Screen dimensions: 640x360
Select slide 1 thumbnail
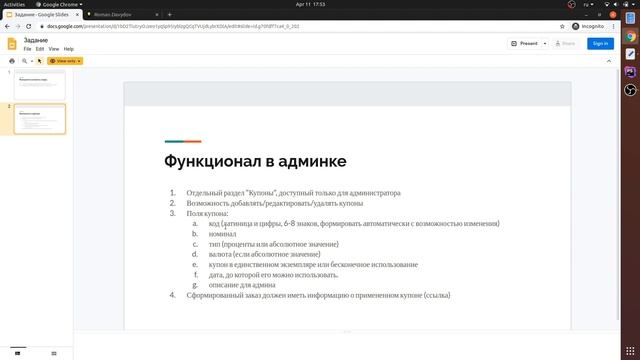[40, 84]
